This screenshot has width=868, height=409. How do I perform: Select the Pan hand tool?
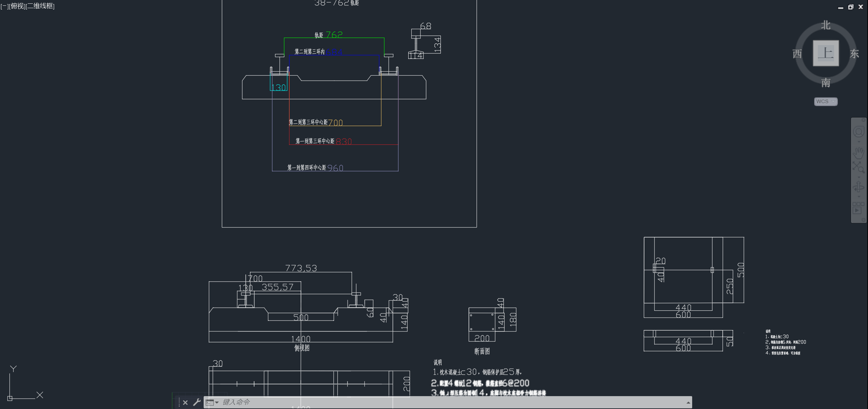pos(858,153)
